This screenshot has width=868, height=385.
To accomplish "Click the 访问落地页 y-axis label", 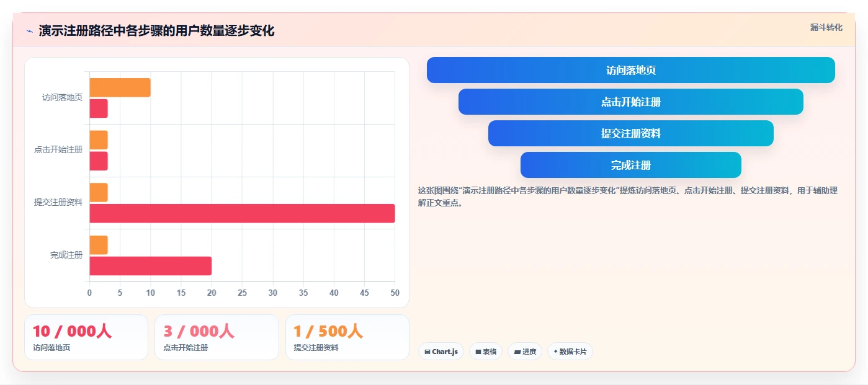I will (62, 97).
